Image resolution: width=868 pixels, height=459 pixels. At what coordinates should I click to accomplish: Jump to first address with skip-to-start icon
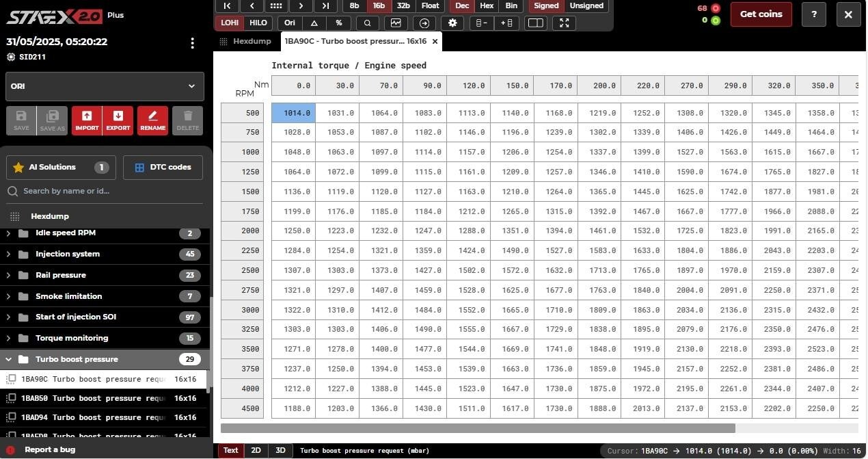pos(227,5)
